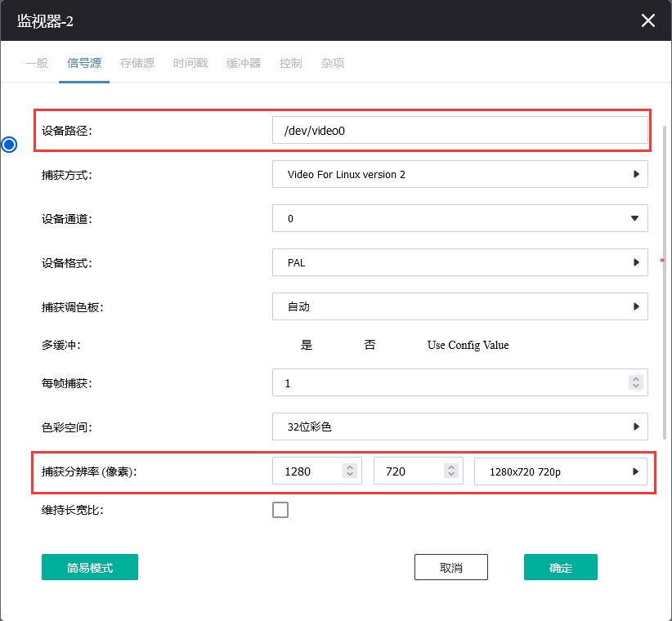Choose Use Config Value for 多缓冲
The image size is (672, 621).
pyautogui.click(x=468, y=345)
